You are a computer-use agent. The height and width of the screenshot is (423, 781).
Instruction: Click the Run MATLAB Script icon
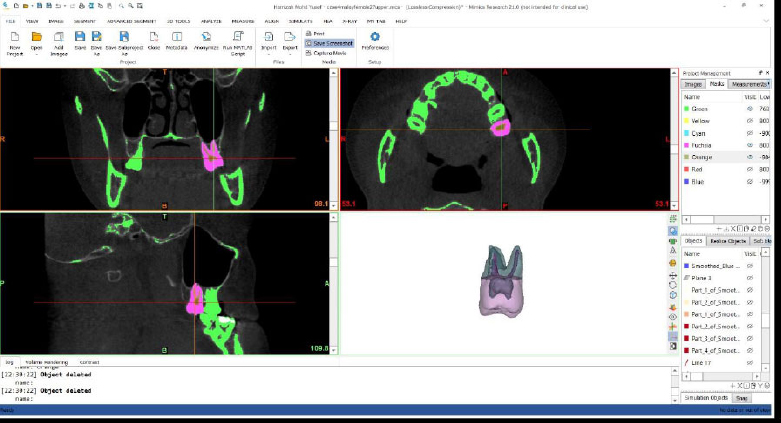tap(238, 36)
